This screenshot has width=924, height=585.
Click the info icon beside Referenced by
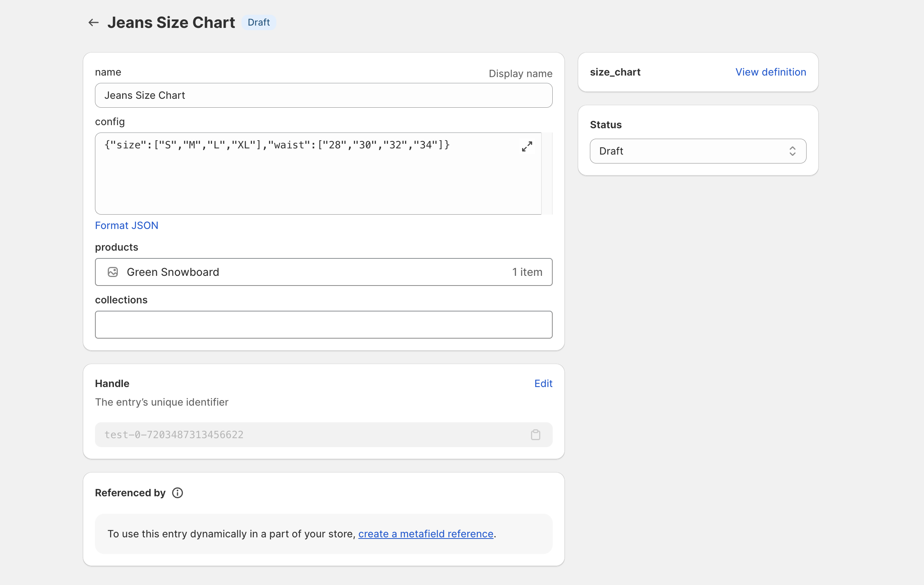pyautogui.click(x=178, y=493)
